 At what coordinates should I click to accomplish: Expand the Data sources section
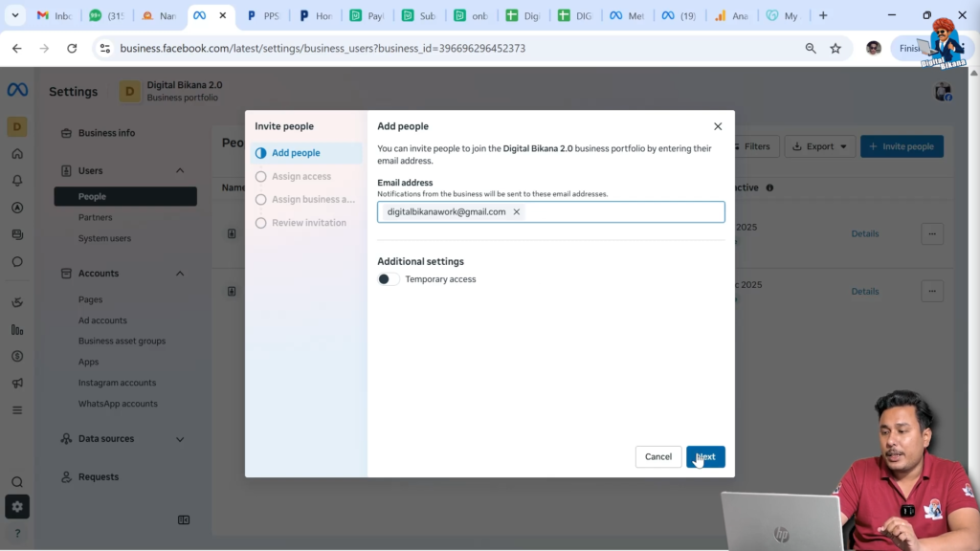pyautogui.click(x=180, y=439)
